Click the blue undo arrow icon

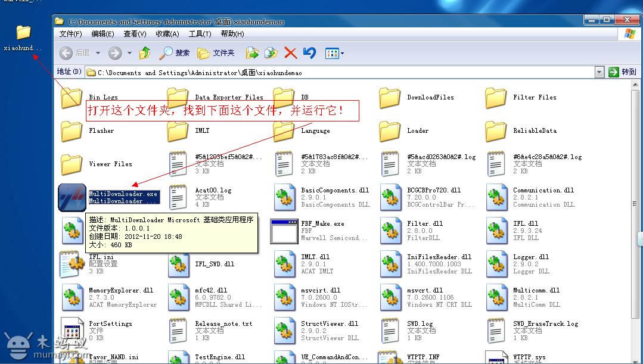309,53
